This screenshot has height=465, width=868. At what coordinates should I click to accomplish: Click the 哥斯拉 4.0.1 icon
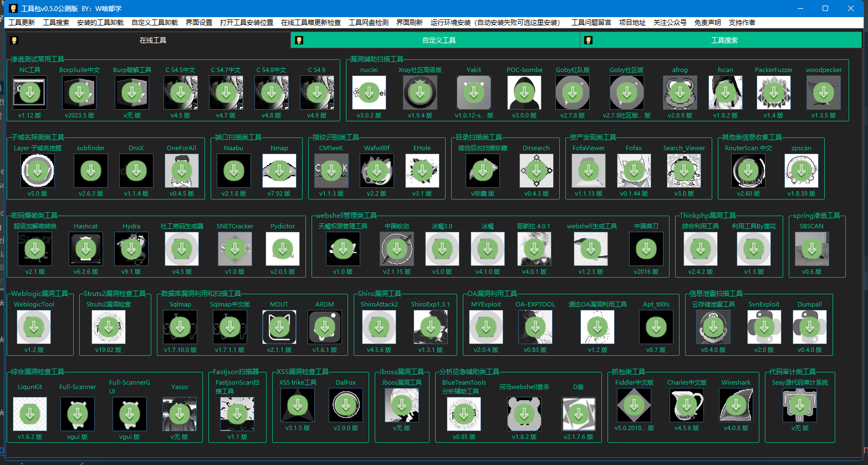(x=534, y=249)
